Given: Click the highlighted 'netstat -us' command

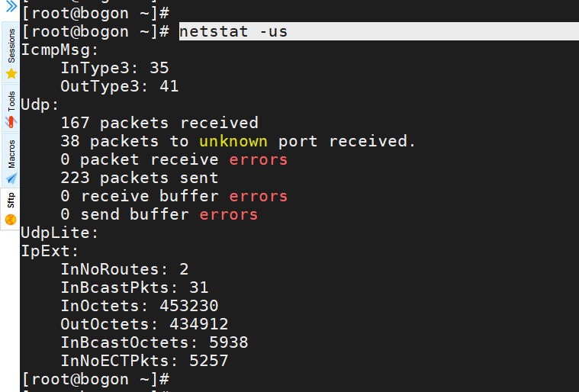Looking at the screenshot, I should pyautogui.click(x=233, y=31).
